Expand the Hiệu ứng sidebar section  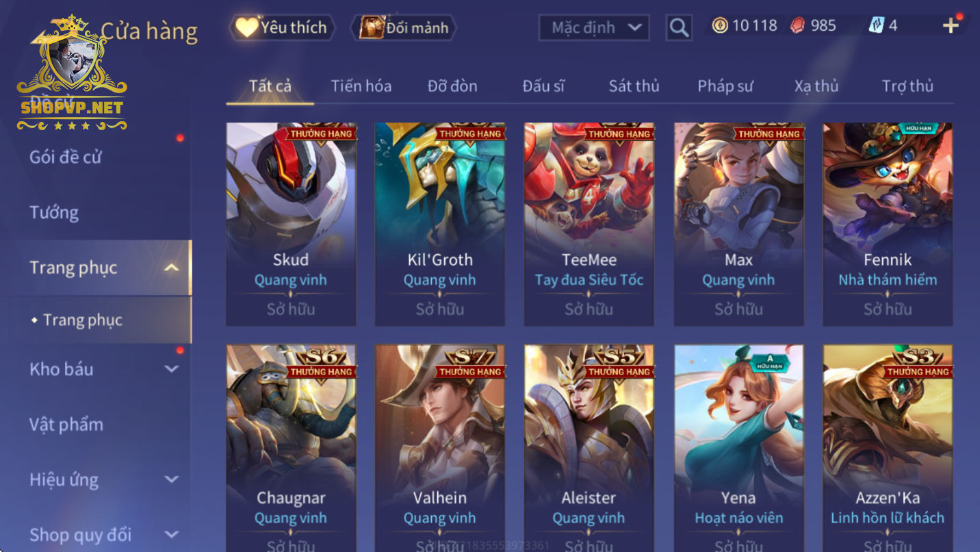(x=172, y=479)
